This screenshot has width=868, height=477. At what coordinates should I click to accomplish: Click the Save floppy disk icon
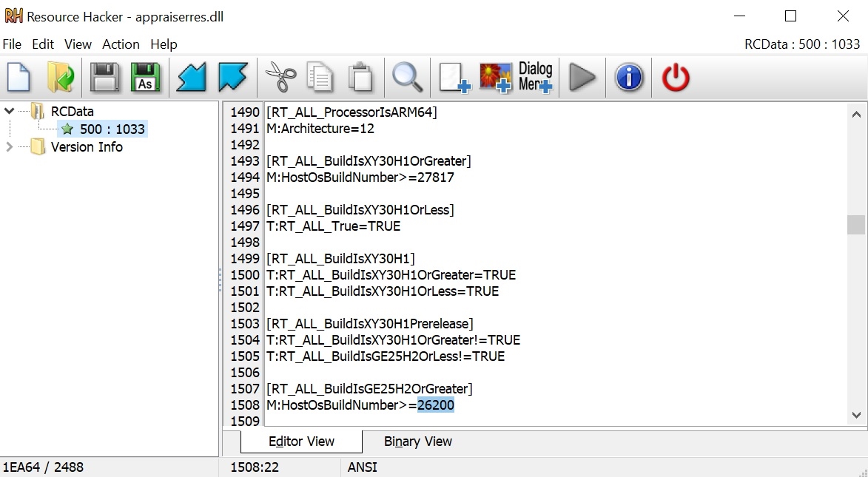[104, 78]
